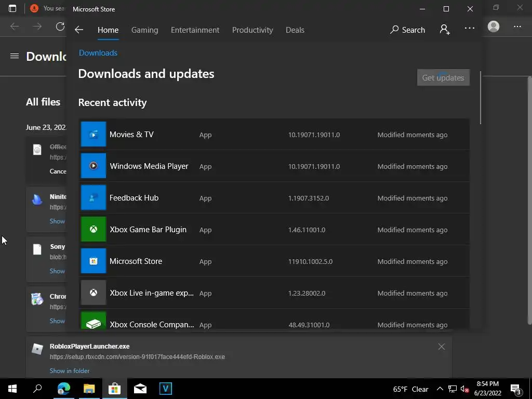Screen dimensions: 532x399
Task: Click the muted volume tray icon
Action: tap(465, 389)
